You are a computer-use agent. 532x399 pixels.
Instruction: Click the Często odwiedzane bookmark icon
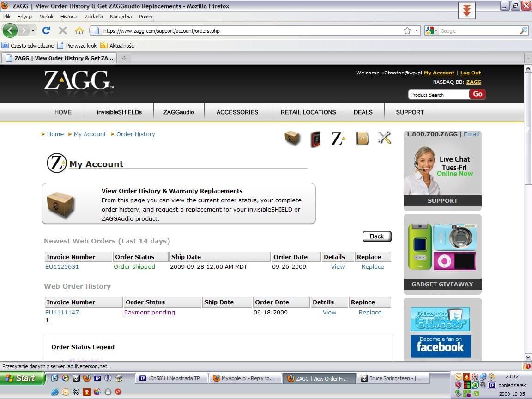5,45
